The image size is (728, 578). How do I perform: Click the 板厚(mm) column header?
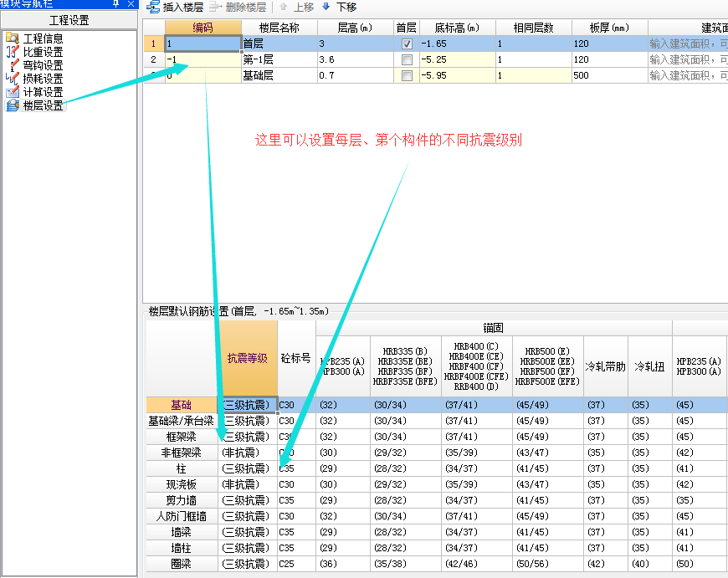610,28
